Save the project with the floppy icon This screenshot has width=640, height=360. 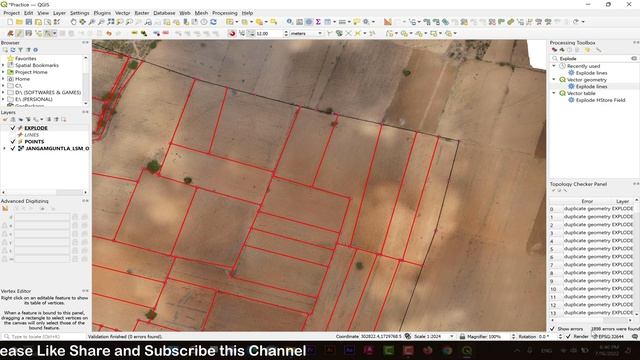tap(29, 22)
